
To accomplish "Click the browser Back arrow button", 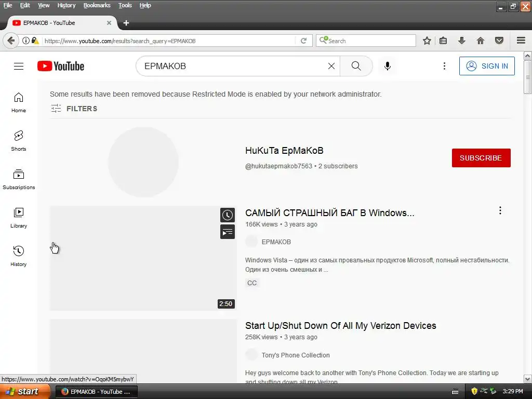I will 11,41.
